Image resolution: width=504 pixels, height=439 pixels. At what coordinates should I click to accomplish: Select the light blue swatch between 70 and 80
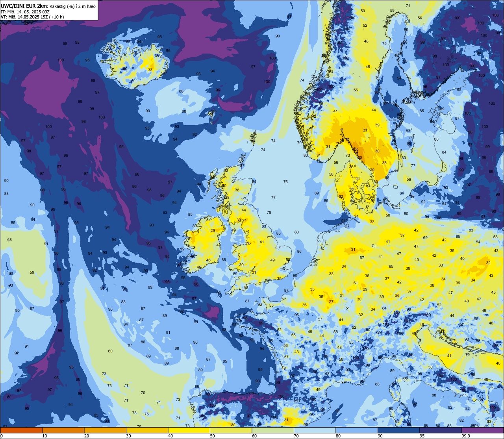coord(315,430)
